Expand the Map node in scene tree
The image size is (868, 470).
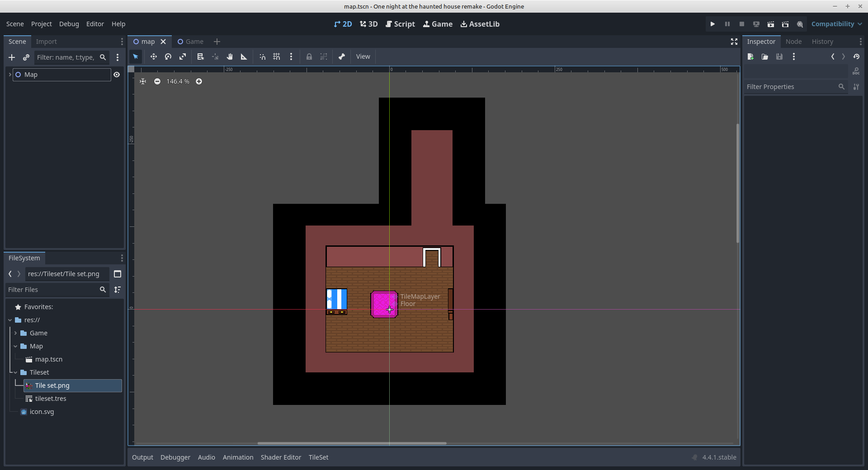[x=10, y=75]
